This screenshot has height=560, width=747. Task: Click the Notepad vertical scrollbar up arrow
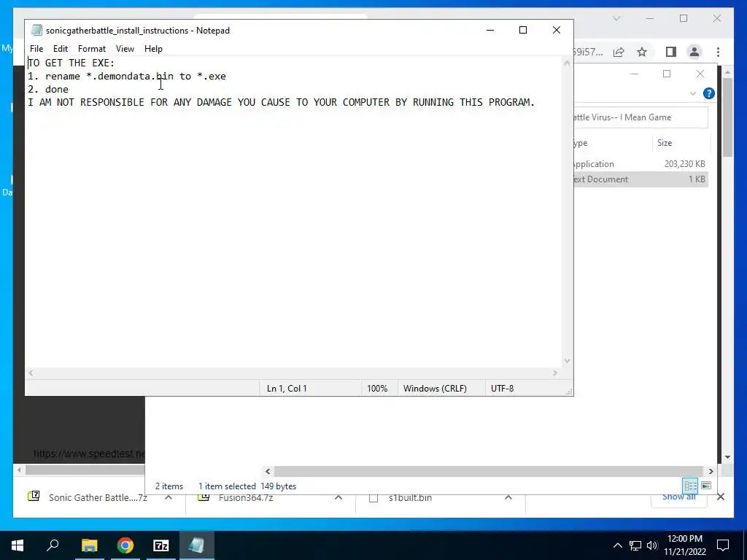pyautogui.click(x=567, y=63)
